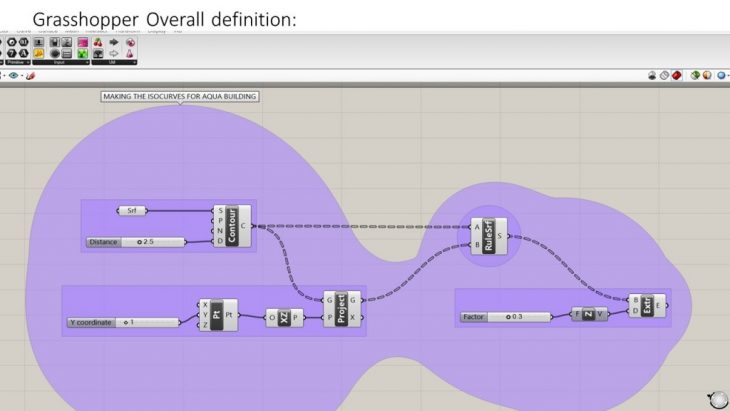This screenshot has height=411, width=730.
Task: Click the Distance number slider
Action: pyautogui.click(x=136, y=242)
